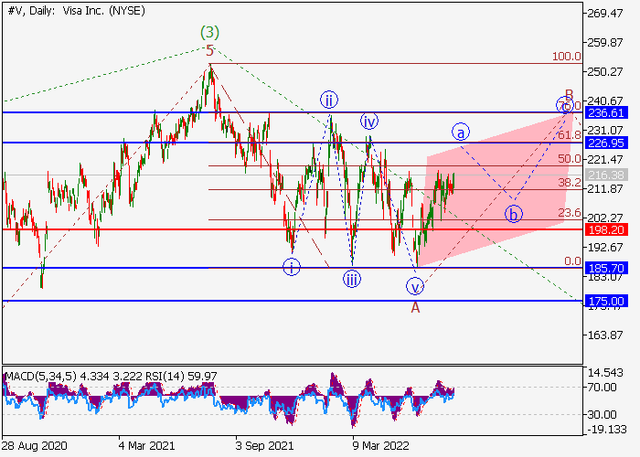This screenshot has width=640, height=457.
Task: Click the circled wave ii label
Action: [x=328, y=99]
